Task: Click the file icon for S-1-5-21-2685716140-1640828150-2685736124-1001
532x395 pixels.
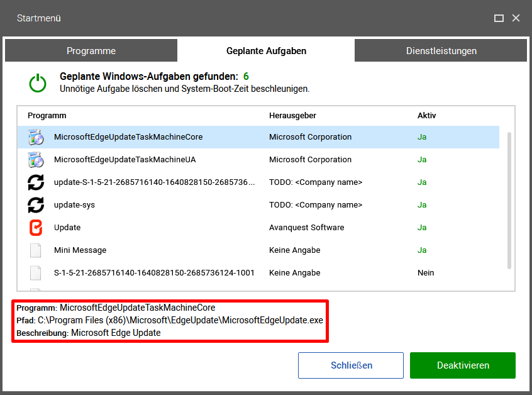Action: point(36,273)
